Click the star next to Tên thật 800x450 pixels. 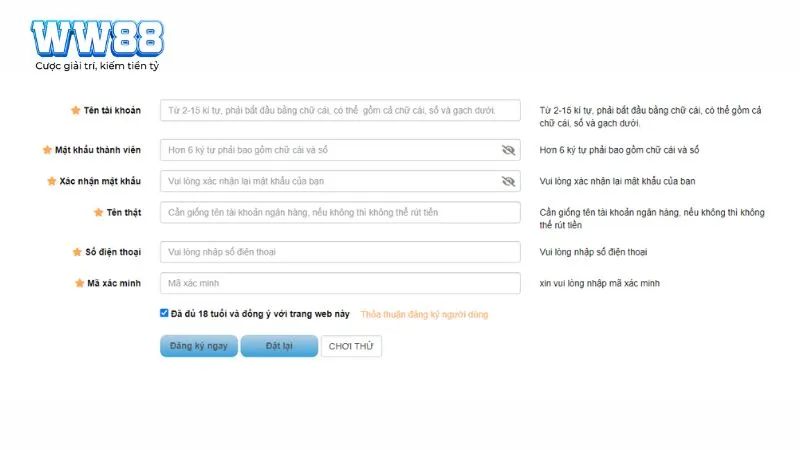98,212
